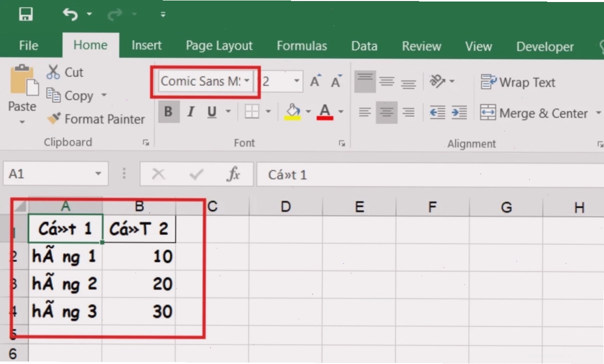Open the View tab
Screen dimensions: 604x364
478,47
